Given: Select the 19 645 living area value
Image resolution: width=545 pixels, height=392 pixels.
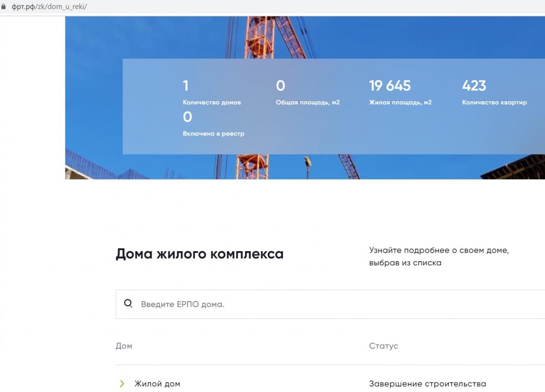Looking at the screenshot, I should point(390,85).
